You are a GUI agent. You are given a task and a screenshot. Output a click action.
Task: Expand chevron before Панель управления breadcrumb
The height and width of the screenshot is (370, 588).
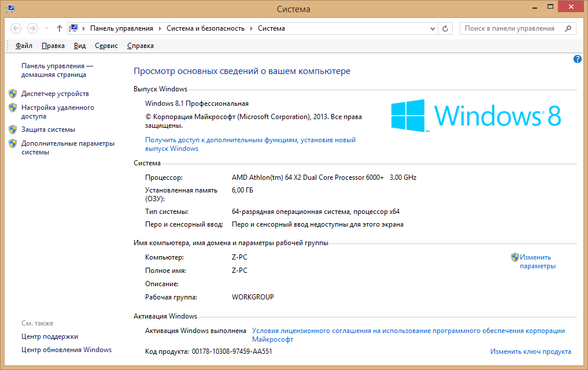coord(84,28)
